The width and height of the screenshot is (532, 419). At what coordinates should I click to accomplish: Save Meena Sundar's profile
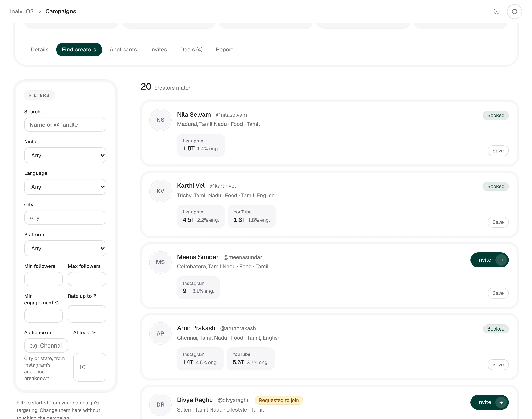(498, 293)
